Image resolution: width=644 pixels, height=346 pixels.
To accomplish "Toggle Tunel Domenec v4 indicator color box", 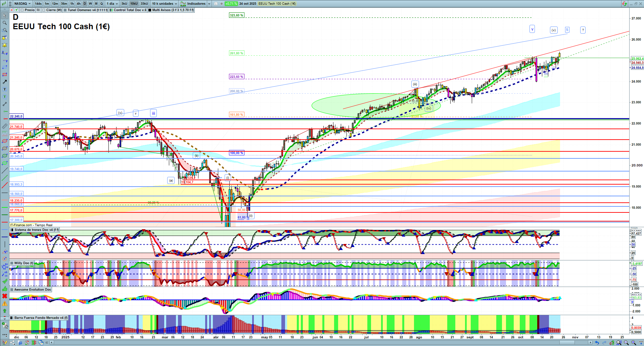I will pyautogui.click(x=65, y=10).
